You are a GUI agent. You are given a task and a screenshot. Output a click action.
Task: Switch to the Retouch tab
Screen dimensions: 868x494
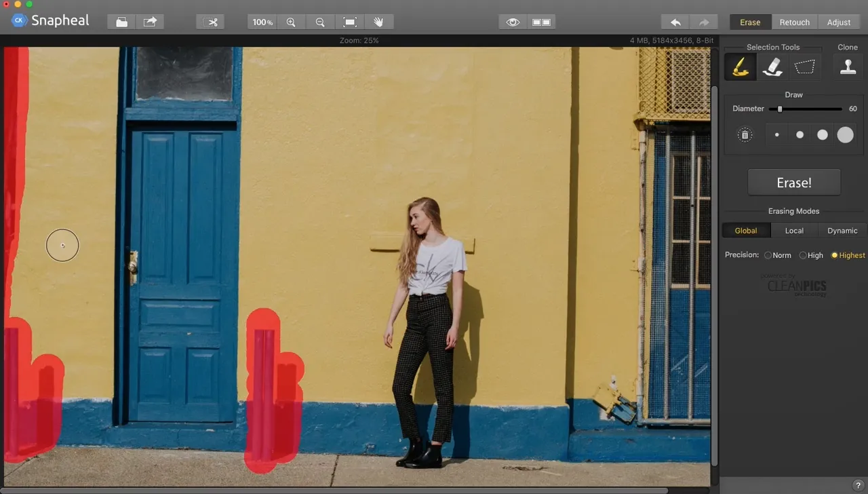pyautogui.click(x=794, y=22)
